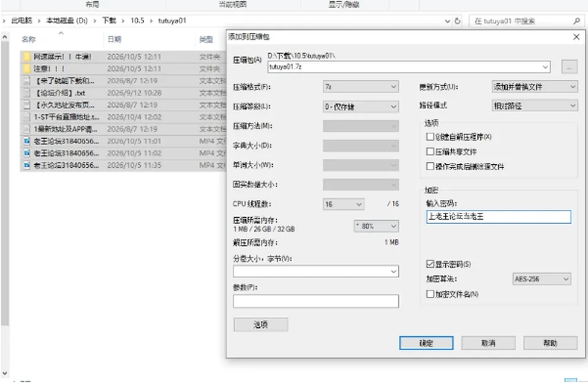Focus the 输入密码 password field
This screenshot has width=588, height=383.
(x=499, y=217)
